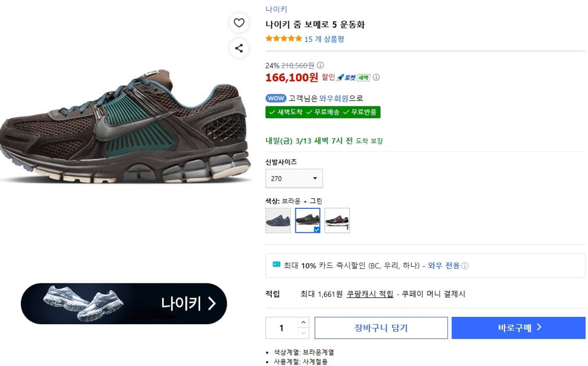Click the blue WOW membership badge

(x=276, y=98)
